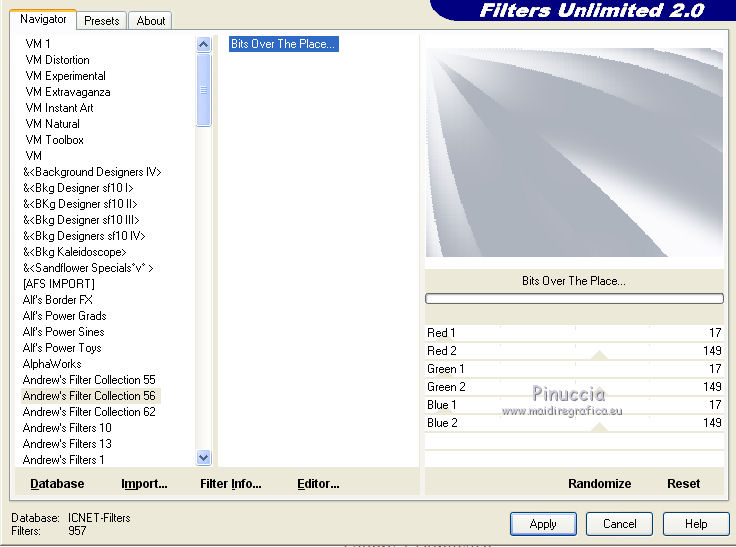Adjust the Green 1 slider
The image size is (736, 547).
click(x=574, y=369)
